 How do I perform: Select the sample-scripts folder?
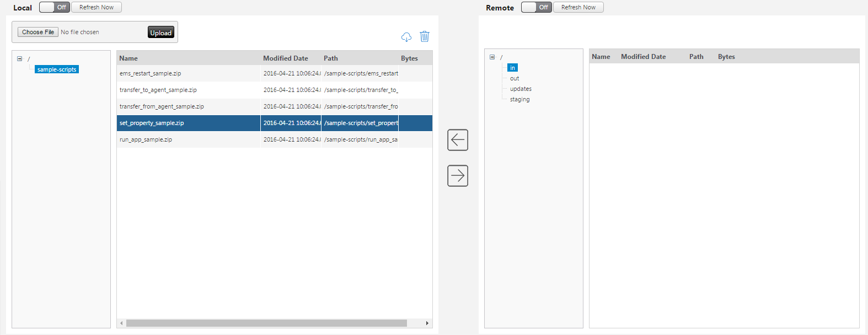[57, 69]
